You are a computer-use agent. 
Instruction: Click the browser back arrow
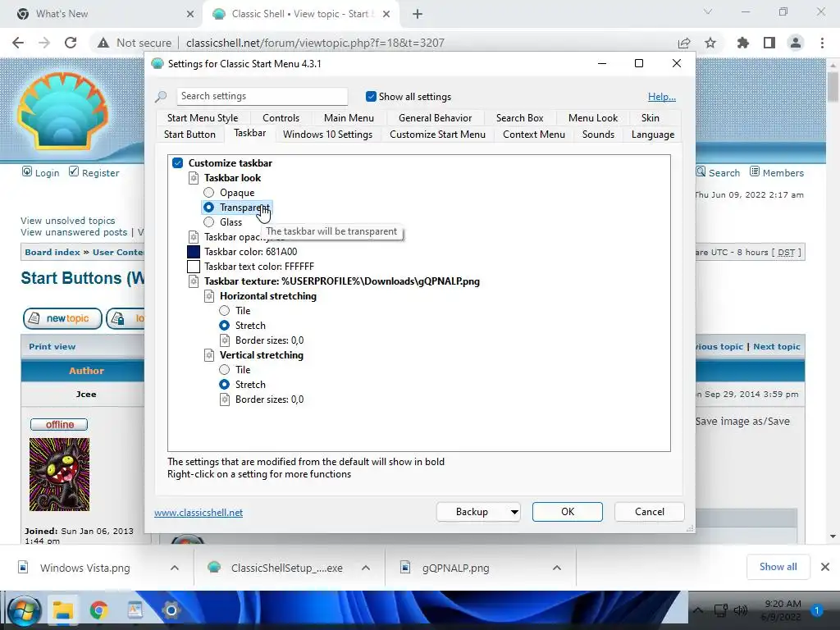point(18,43)
